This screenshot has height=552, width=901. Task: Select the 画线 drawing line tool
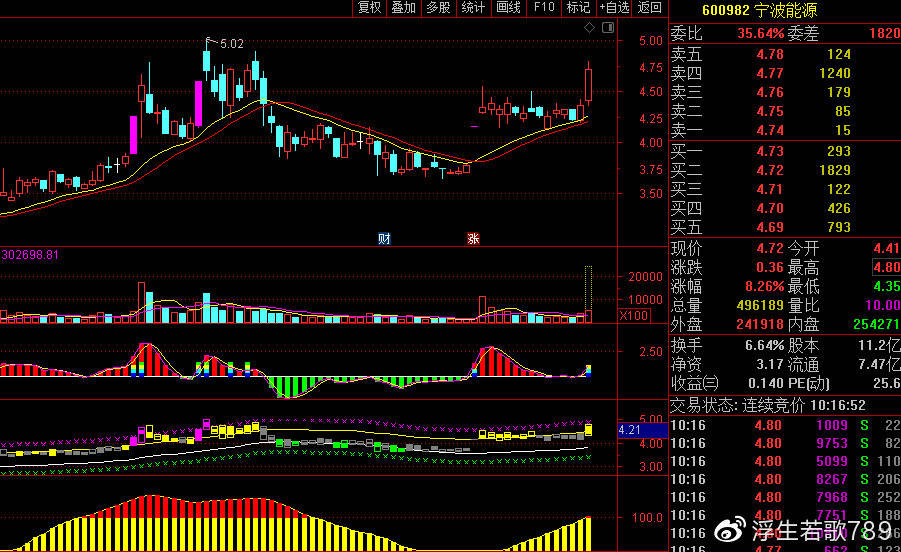(508, 8)
